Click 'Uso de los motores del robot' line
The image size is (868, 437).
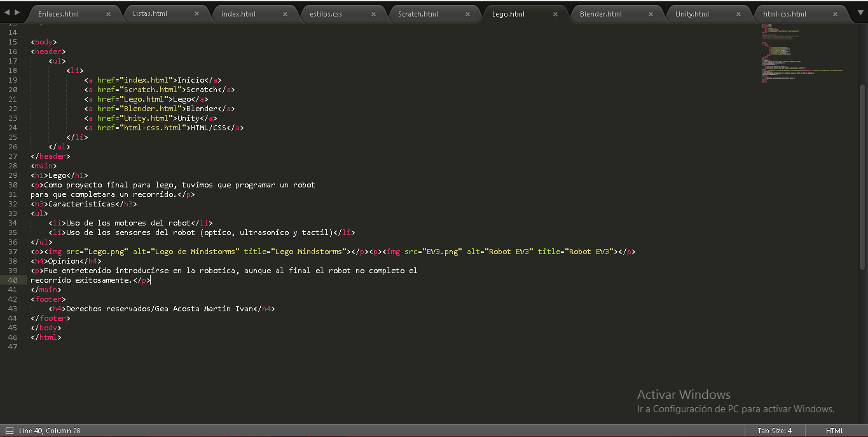[130, 223]
